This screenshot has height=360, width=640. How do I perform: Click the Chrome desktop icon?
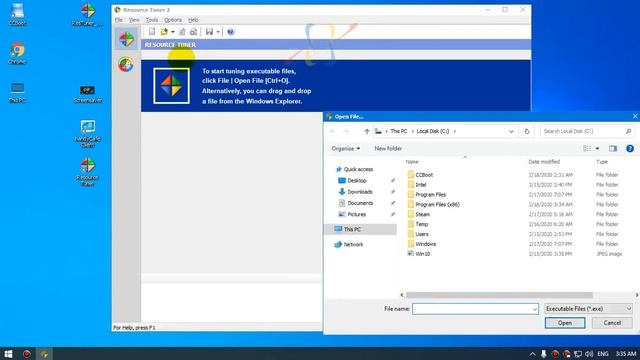pyautogui.click(x=17, y=53)
